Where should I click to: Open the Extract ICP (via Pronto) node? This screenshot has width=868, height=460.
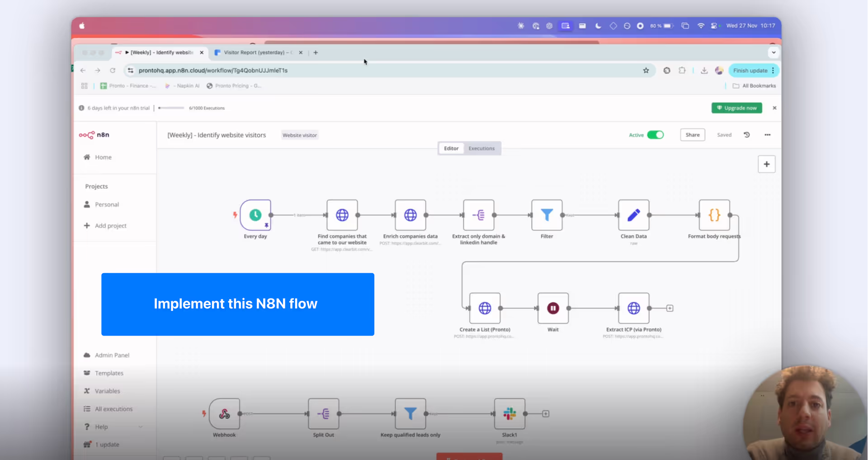634,308
